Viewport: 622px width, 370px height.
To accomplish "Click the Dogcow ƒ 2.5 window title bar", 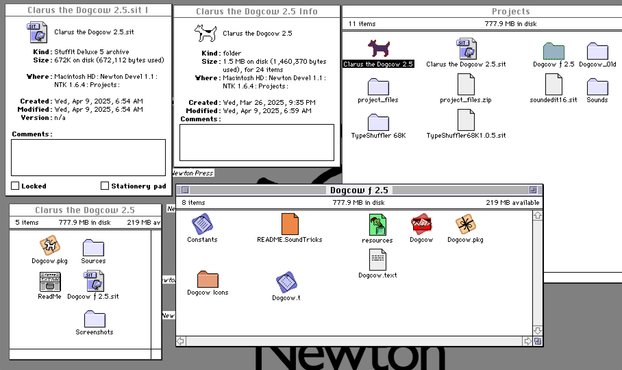I will point(359,190).
